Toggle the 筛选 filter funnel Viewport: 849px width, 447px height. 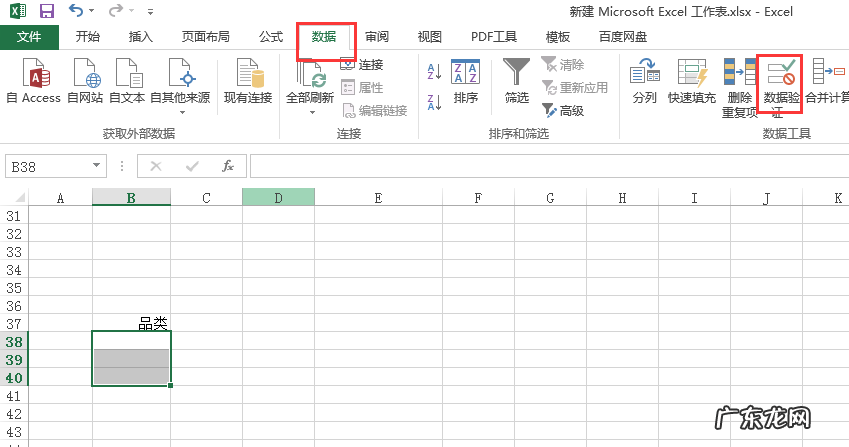pyautogui.click(x=517, y=81)
